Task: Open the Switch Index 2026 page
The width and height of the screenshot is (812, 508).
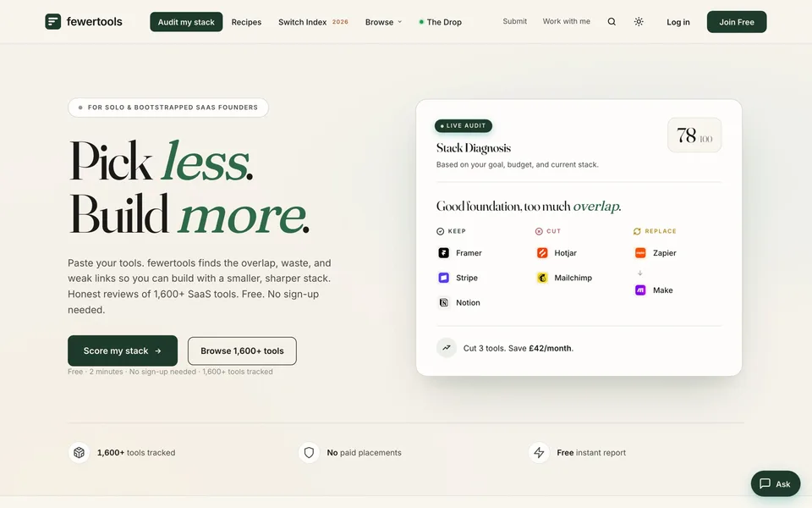Action: 313,22
